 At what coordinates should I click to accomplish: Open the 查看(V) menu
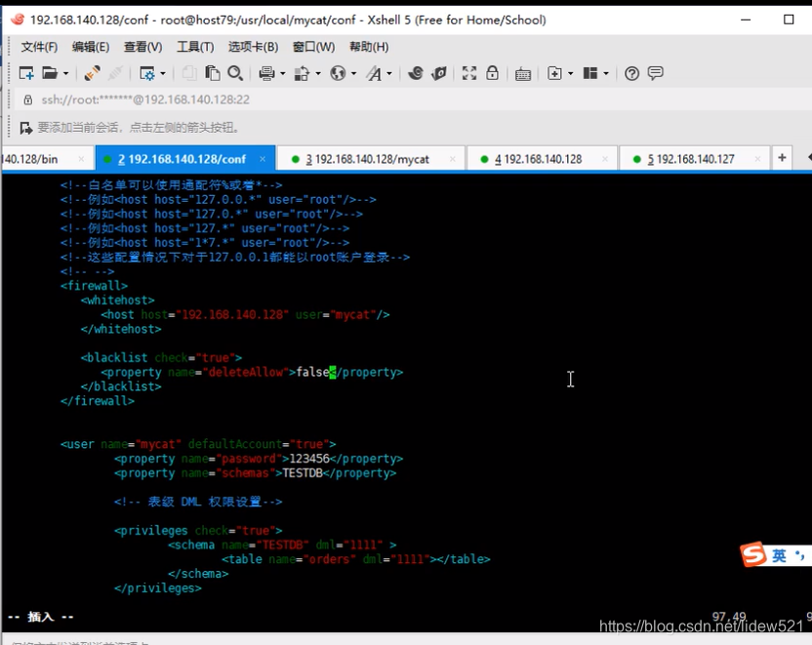click(x=142, y=47)
